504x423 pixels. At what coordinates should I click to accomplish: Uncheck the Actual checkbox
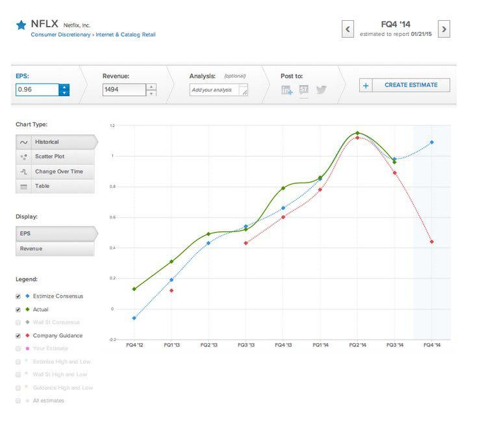(x=18, y=310)
